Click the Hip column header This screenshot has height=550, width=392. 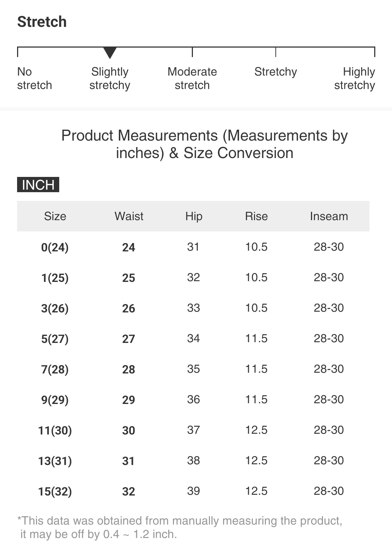tap(194, 217)
